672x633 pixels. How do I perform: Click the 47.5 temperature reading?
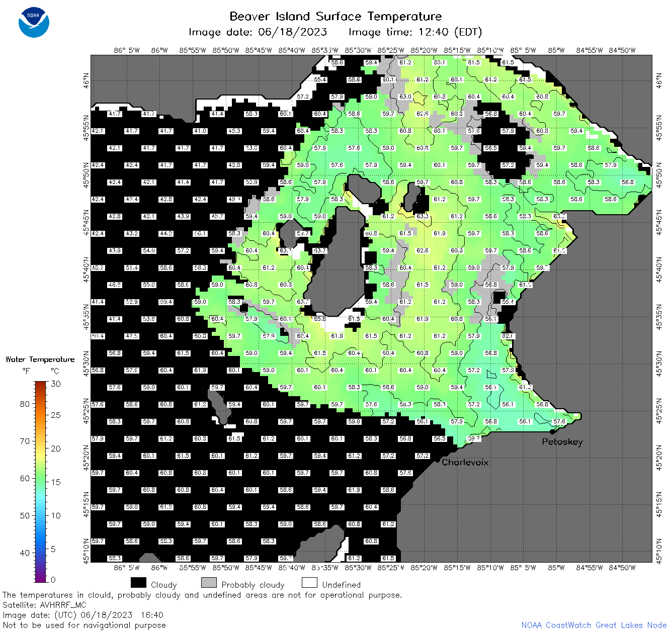click(x=132, y=336)
